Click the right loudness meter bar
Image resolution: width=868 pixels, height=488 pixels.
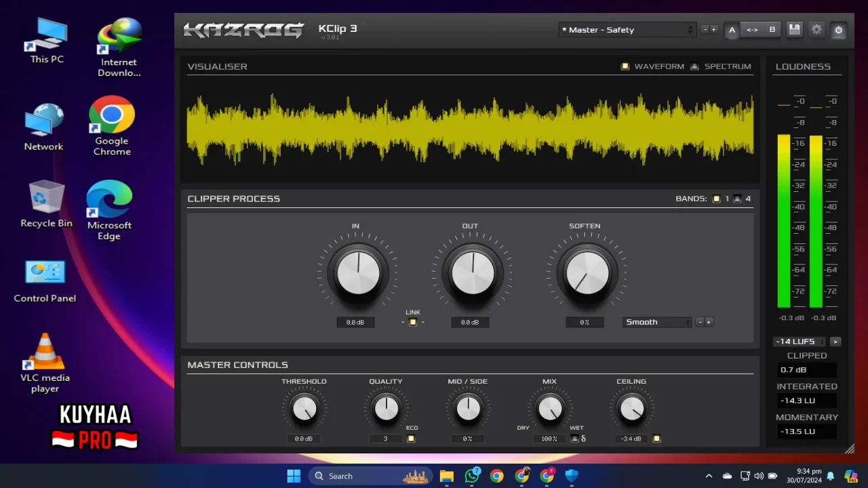tap(816, 221)
